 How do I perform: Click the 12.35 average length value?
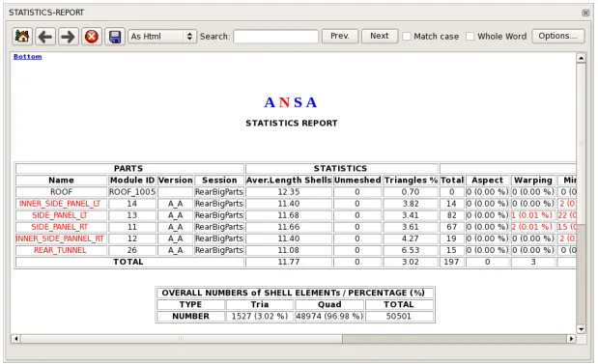289,192
